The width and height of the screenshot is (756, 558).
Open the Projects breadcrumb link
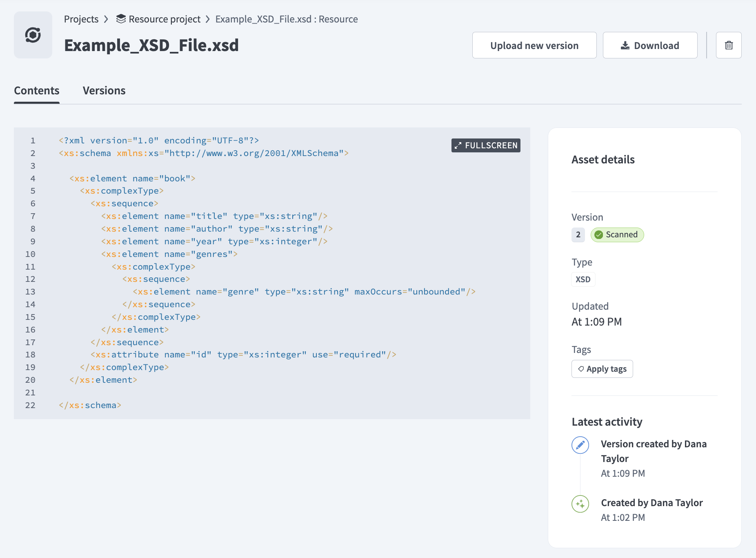(81, 19)
